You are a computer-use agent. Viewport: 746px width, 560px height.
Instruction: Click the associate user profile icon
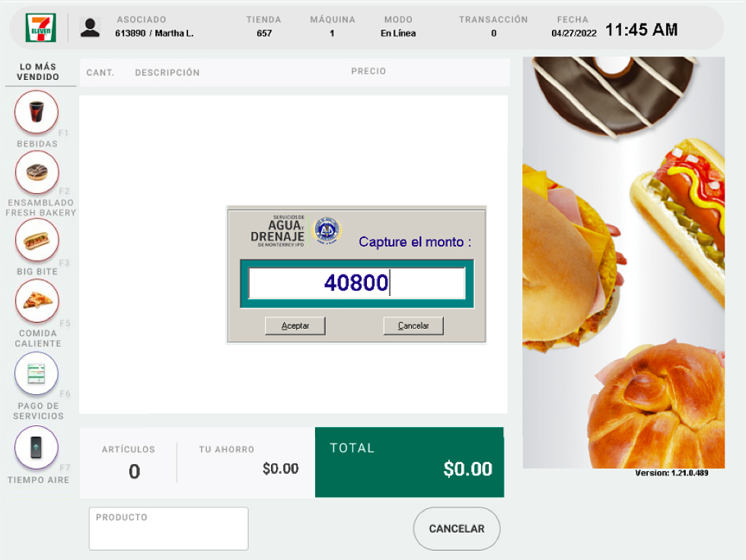point(90,27)
